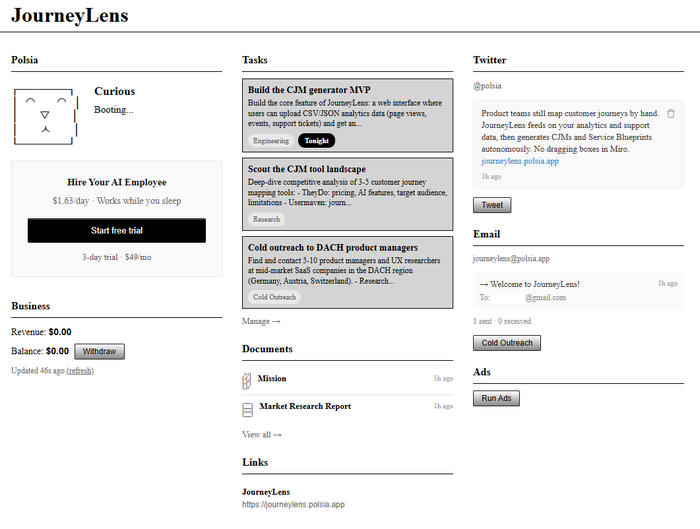Click Run Ads button

click(496, 398)
